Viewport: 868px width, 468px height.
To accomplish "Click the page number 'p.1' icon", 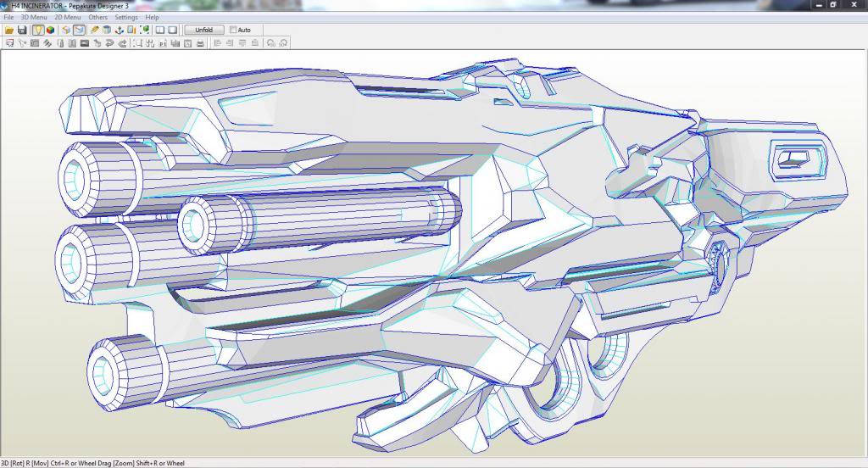I will [163, 43].
